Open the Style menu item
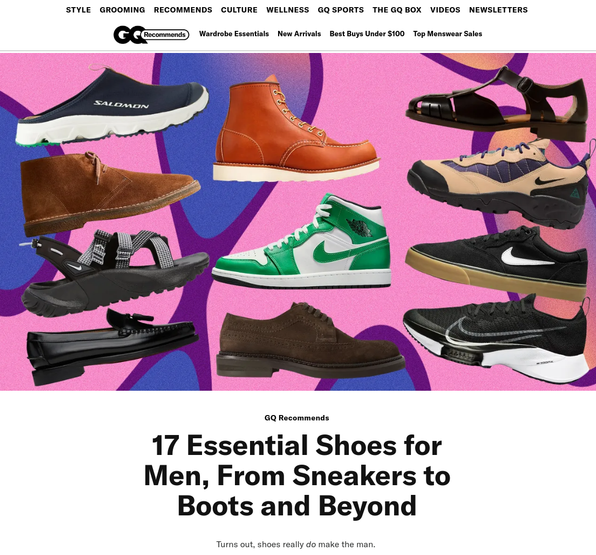The height and width of the screenshot is (555, 596). click(x=78, y=10)
